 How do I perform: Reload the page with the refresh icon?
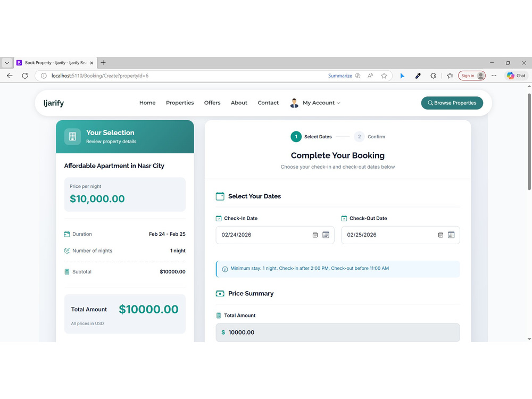click(25, 76)
